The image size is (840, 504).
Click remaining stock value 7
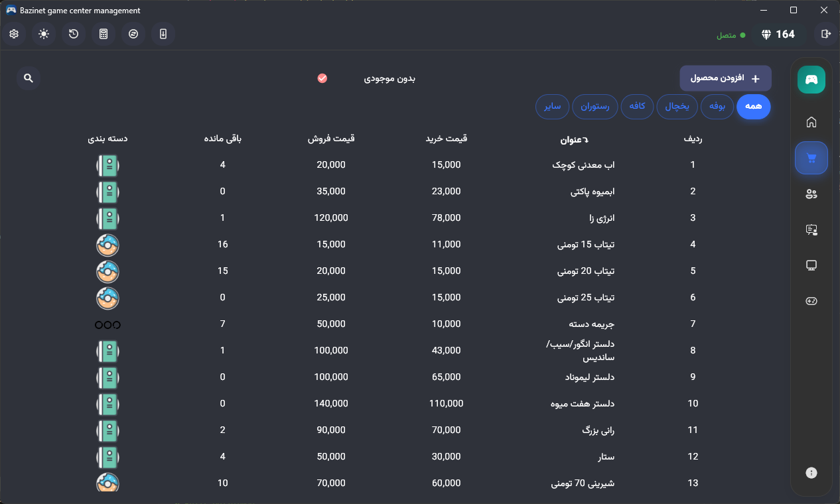coord(223,324)
